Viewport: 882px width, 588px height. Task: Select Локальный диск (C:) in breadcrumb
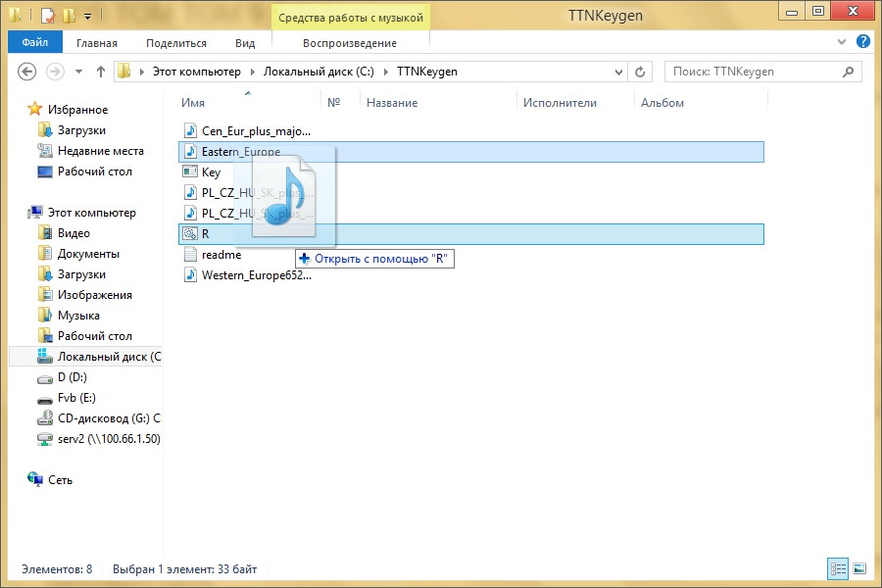click(318, 72)
